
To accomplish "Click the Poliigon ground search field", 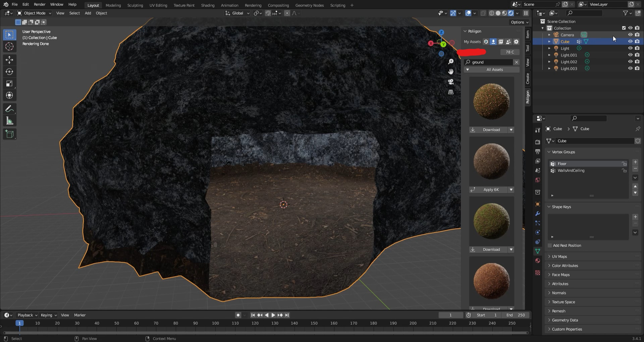I will click(x=489, y=62).
